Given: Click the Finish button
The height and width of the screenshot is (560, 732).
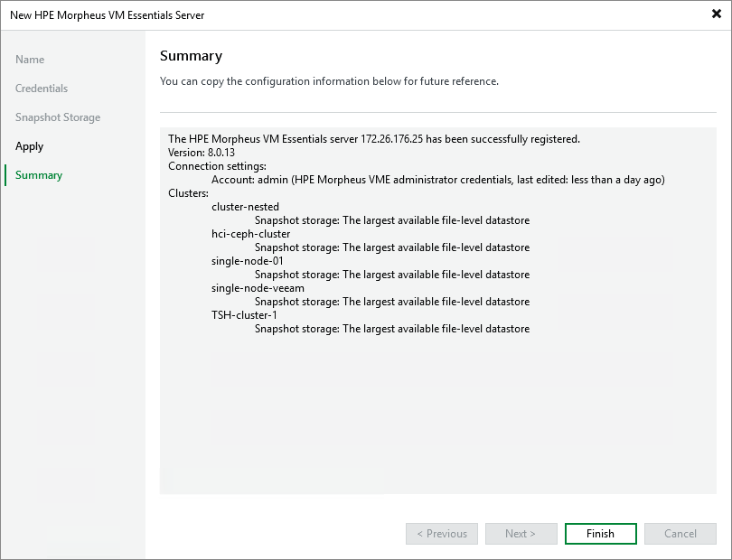Looking at the screenshot, I should [600, 533].
